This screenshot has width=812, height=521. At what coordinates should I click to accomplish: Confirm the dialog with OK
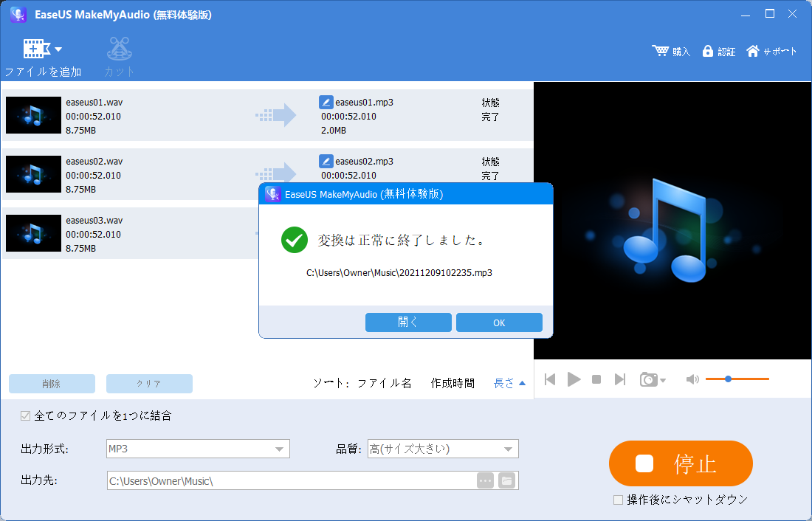pyautogui.click(x=499, y=322)
